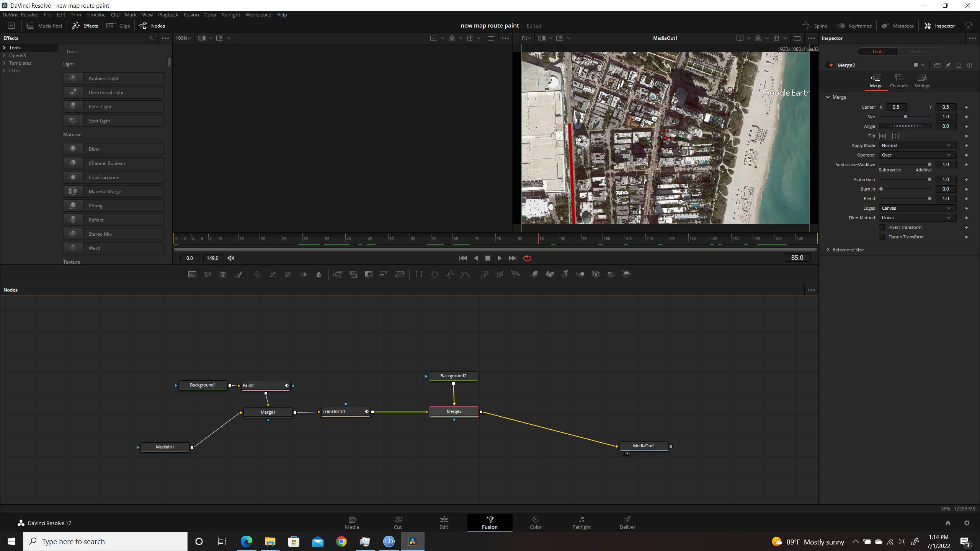Collapse the Merge section in the Inspector
Viewport: 980px width, 551px height.
pyautogui.click(x=828, y=97)
